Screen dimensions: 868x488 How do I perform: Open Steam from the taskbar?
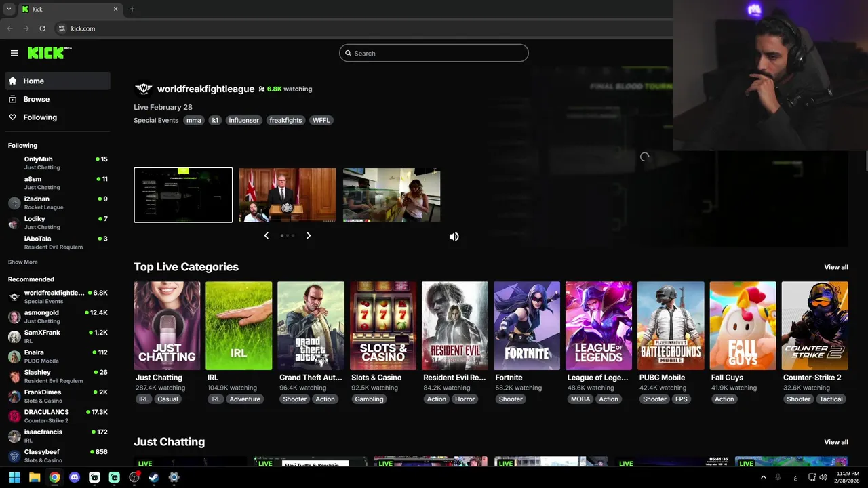[x=154, y=477]
